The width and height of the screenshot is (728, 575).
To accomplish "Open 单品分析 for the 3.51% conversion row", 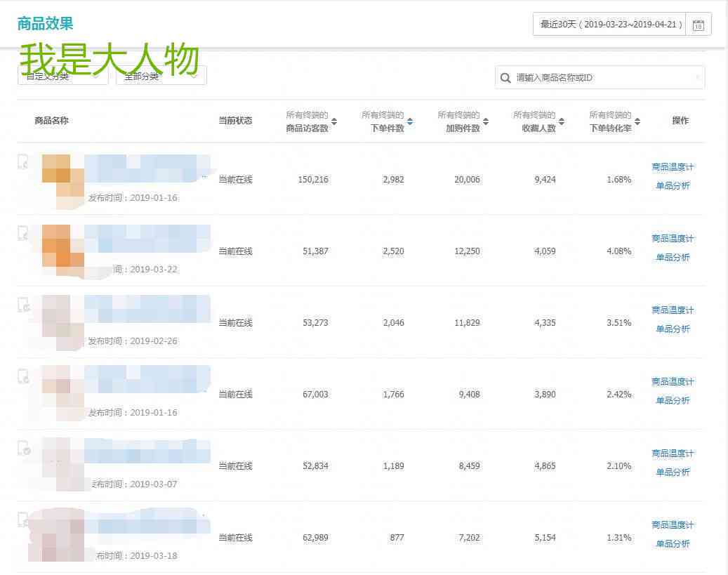I will [x=673, y=329].
